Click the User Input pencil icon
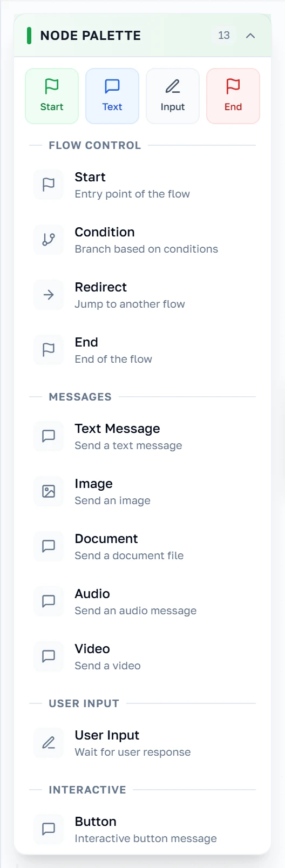Viewport: 285px width, 868px height. [x=49, y=743]
